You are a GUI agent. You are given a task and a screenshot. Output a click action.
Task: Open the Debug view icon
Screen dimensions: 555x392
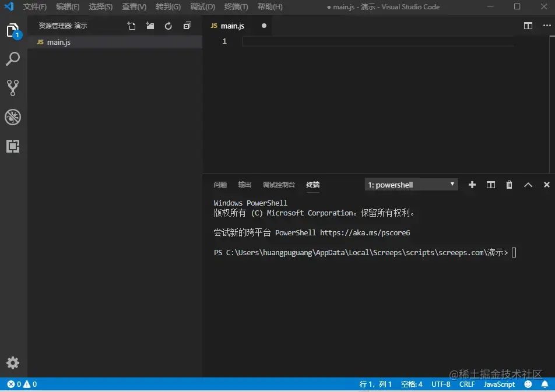click(x=13, y=117)
